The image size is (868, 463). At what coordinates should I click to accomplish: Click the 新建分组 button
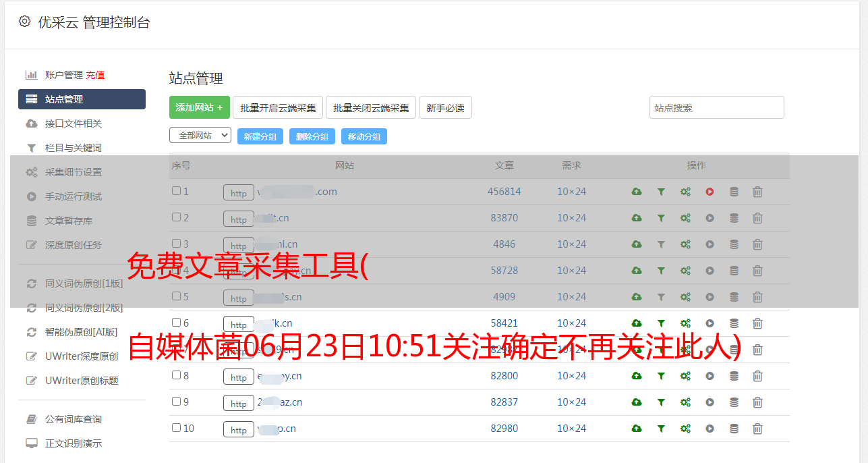(260, 136)
